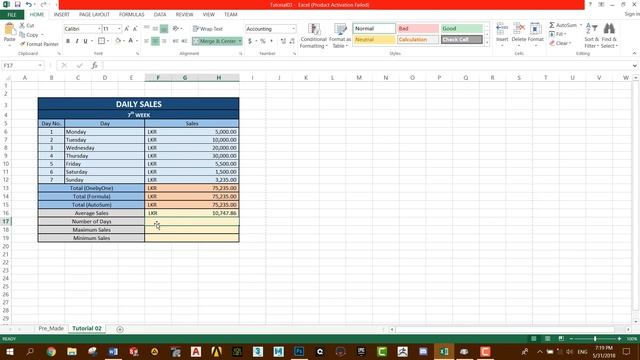Click the Insert Function fx icon
This screenshot has height=360, width=640.
[94, 65]
